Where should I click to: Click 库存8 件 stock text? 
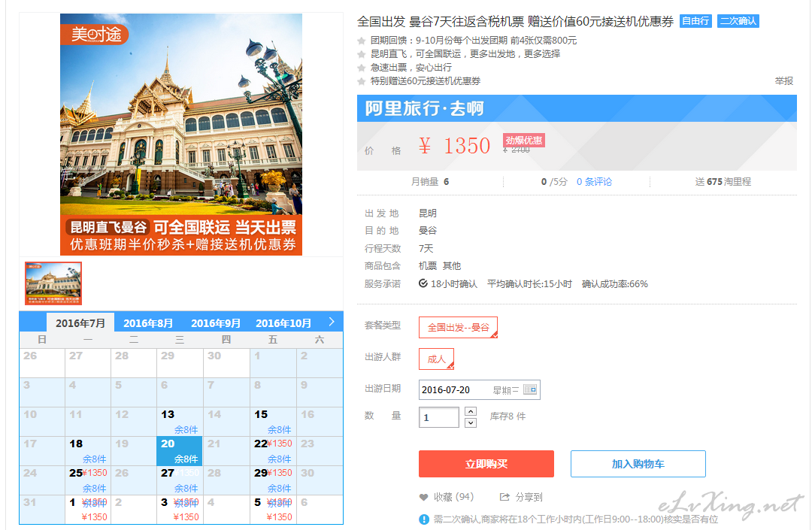[x=507, y=416]
